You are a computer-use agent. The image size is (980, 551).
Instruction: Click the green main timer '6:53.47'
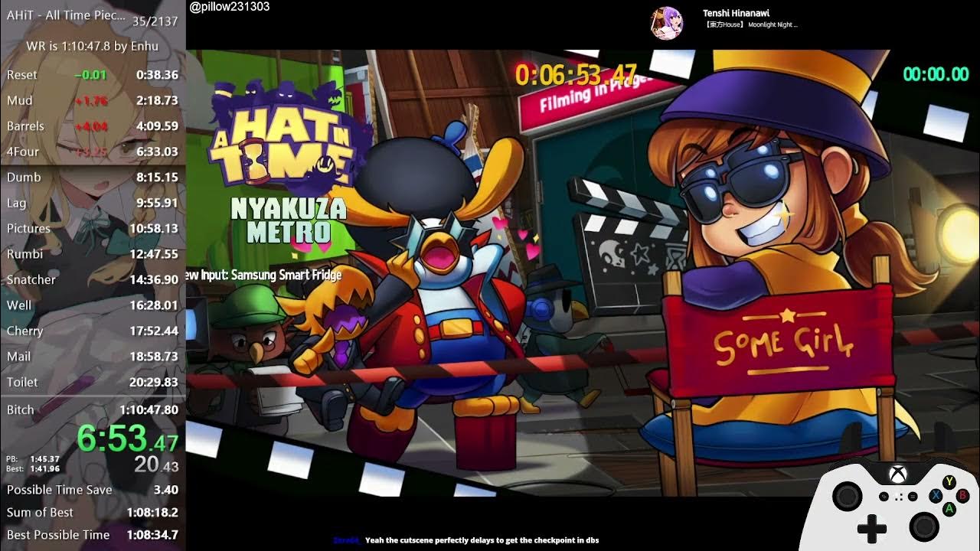pos(127,439)
